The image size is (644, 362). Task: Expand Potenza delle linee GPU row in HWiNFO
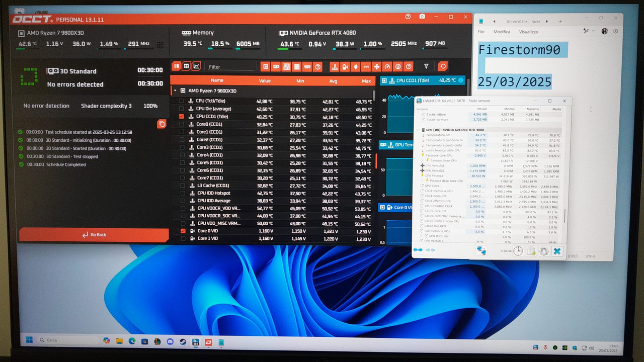click(423, 180)
